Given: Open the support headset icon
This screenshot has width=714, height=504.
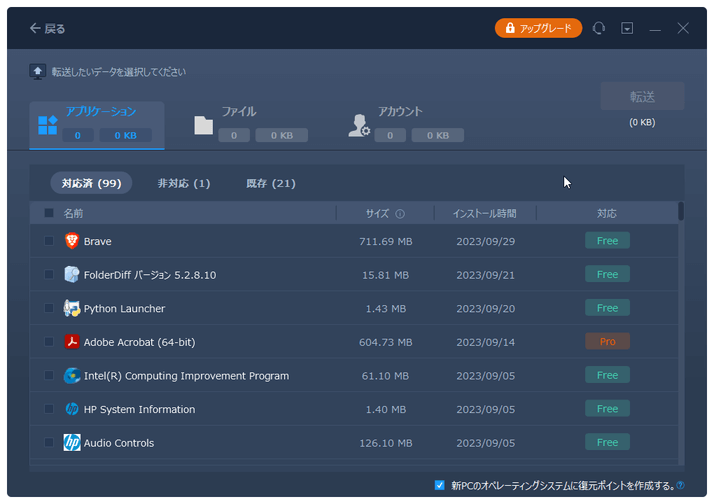Looking at the screenshot, I should tap(599, 29).
